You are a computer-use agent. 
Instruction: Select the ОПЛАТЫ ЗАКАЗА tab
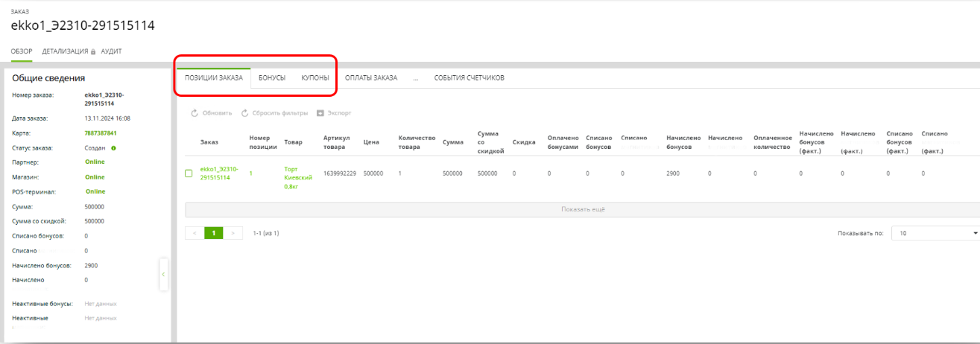tap(371, 77)
